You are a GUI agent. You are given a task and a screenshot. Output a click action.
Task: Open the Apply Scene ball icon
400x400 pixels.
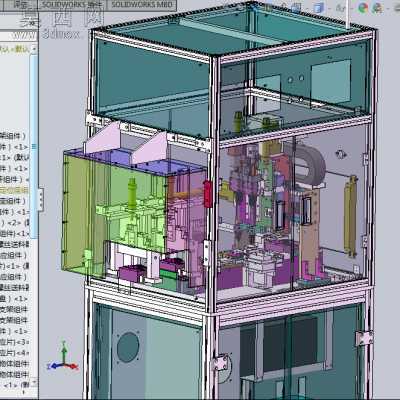pos(377,7)
